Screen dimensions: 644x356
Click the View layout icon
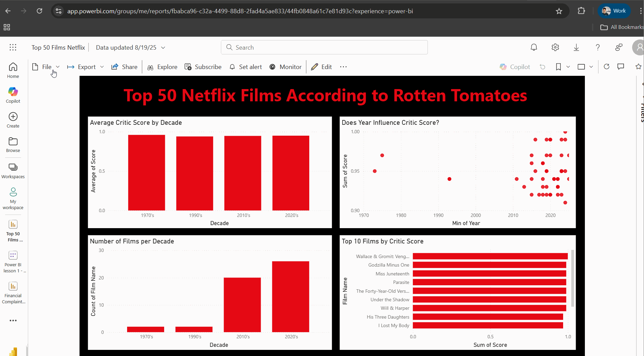(581, 67)
